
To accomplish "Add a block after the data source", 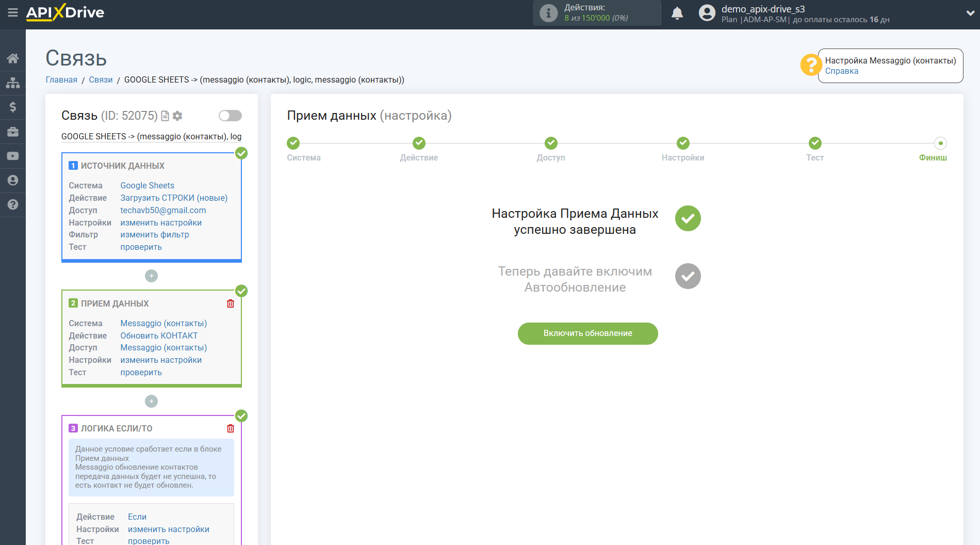I will pos(151,276).
